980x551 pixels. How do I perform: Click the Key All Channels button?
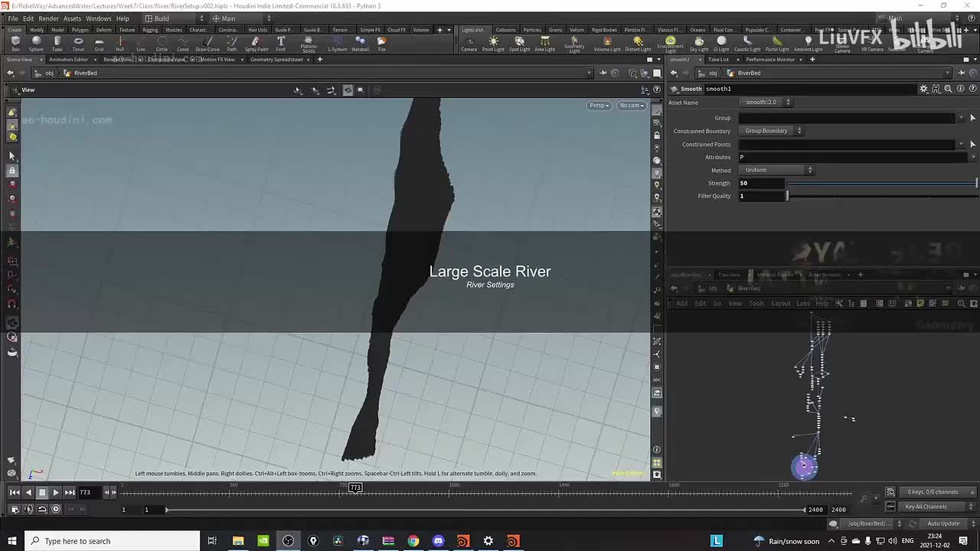pyautogui.click(x=926, y=507)
